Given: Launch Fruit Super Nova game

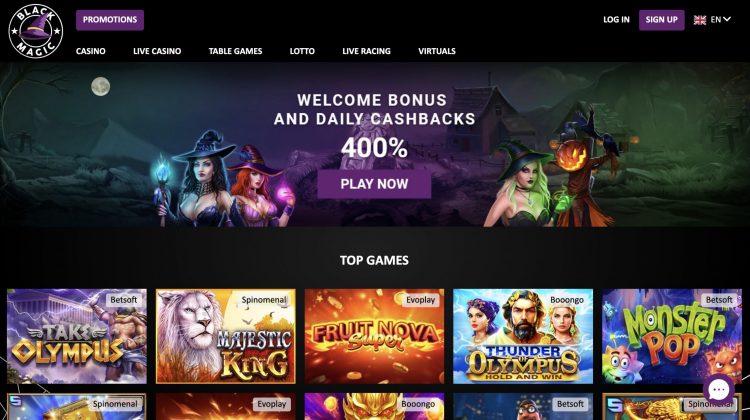Looking at the screenshot, I should pyautogui.click(x=375, y=336).
